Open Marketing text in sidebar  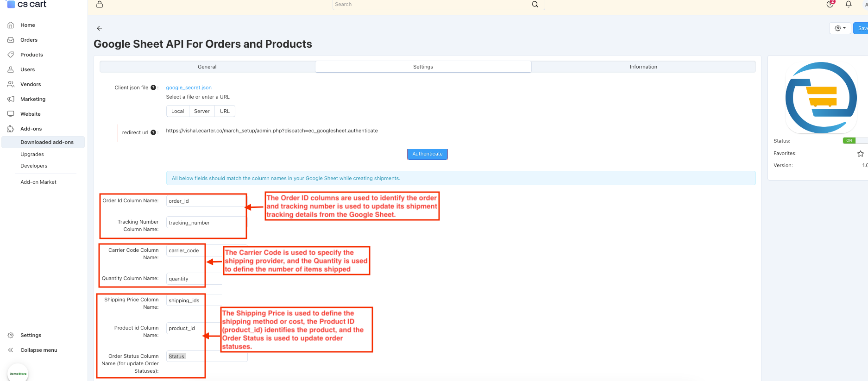(x=33, y=99)
